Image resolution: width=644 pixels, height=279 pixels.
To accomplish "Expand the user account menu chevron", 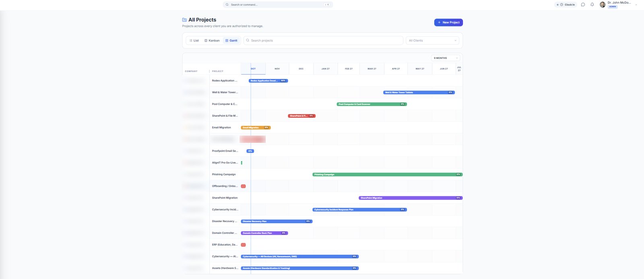I will tap(636, 5).
